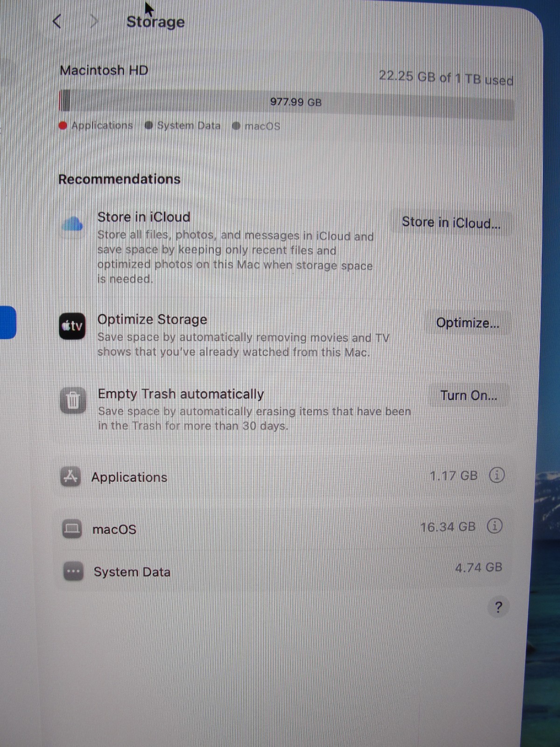Screen dimensions: 560x747
Task: Select the highlighted blue sidebar item
Action: point(8,322)
